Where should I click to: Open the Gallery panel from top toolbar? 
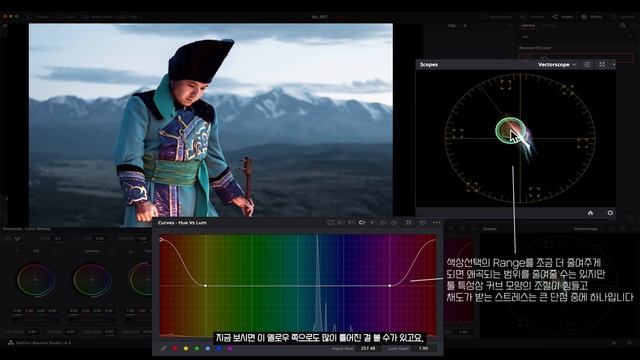pos(38,17)
